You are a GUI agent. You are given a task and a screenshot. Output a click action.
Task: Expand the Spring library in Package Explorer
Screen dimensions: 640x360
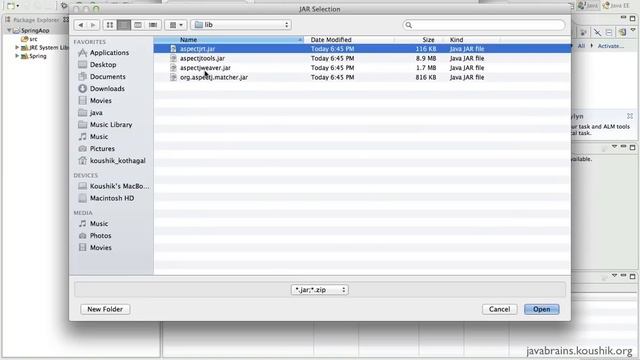17,56
